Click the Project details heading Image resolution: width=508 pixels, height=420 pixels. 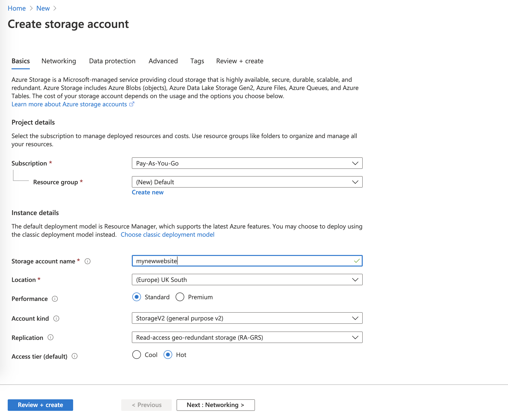point(33,122)
